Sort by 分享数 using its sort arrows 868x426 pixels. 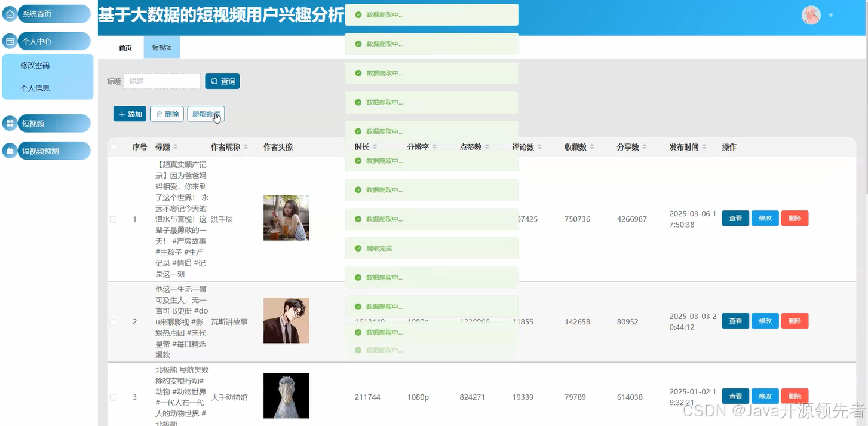(x=645, y=147)
